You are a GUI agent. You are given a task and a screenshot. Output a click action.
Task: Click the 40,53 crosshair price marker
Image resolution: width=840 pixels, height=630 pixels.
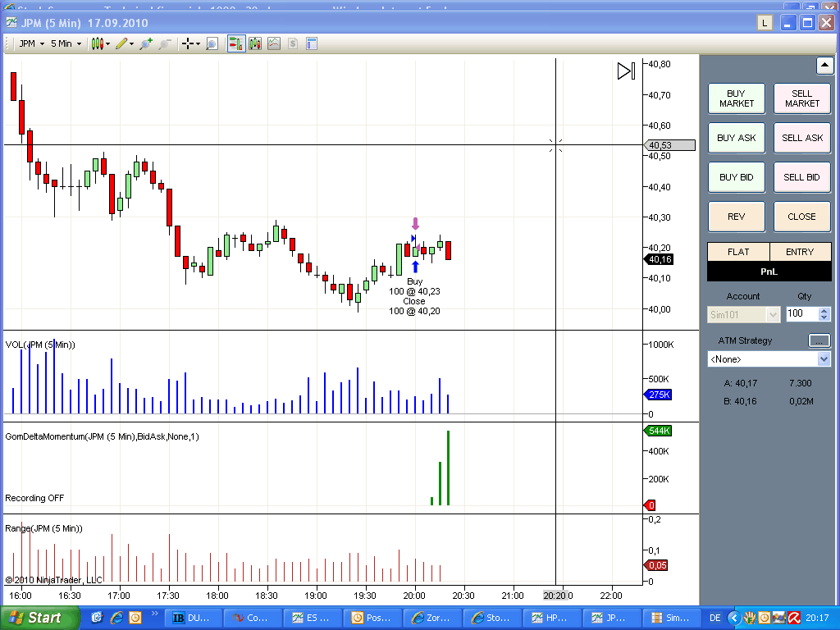pyautogui.click(x=669, y=145)
